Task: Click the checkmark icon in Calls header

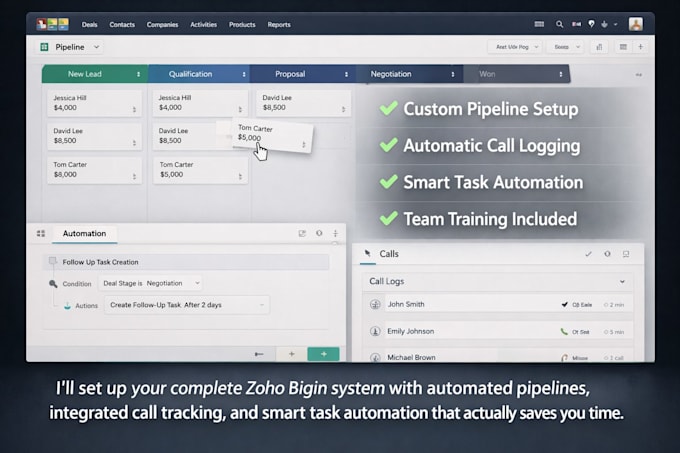Action: coord(588,254)
